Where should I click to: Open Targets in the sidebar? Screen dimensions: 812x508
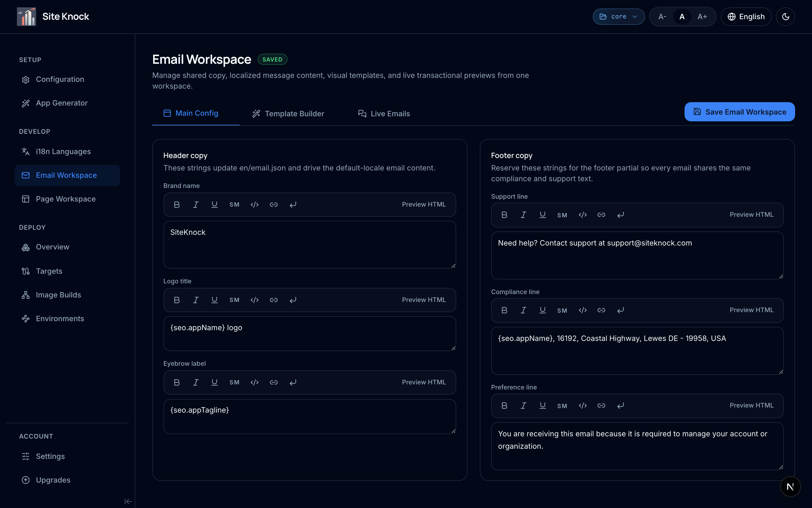point(67,271)
